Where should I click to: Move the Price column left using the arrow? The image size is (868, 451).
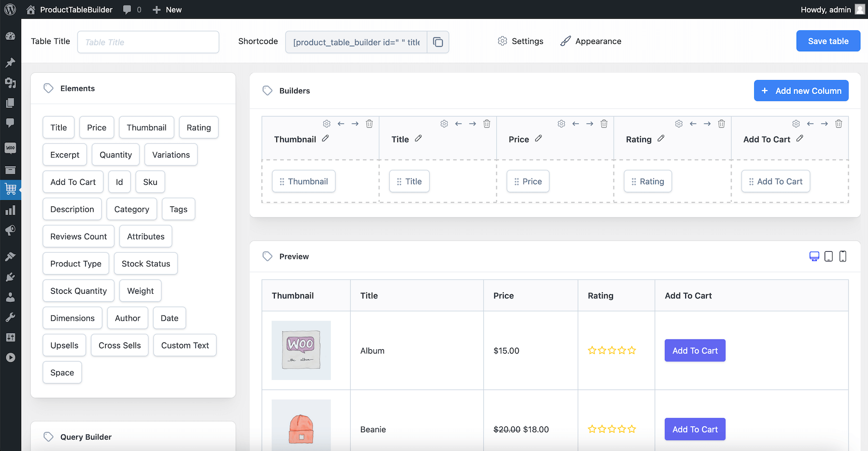point(575,123)
